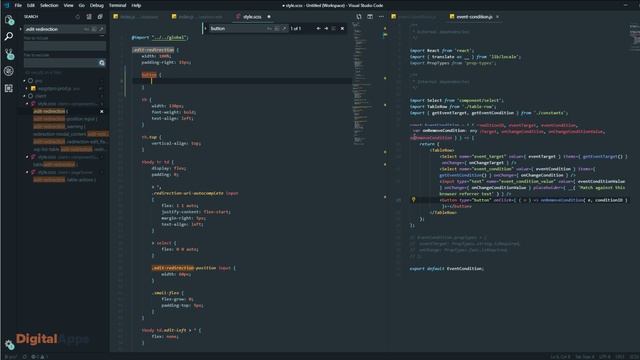640x360 pixels.
Task: Open the Terminal menu
Action: pos(118,5)
